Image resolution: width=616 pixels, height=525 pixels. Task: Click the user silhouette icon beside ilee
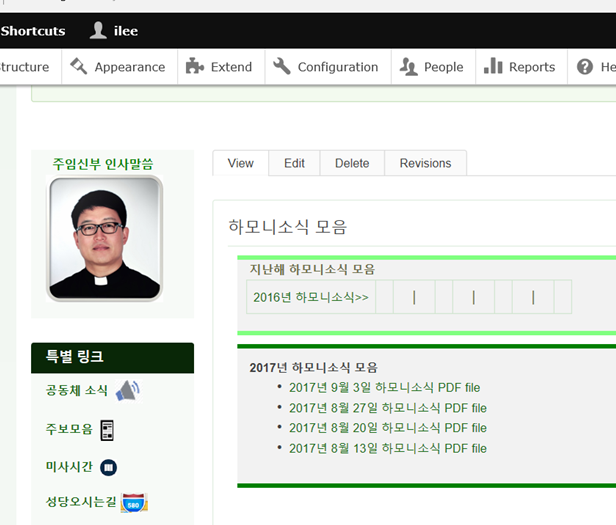[x=97, y=30]
